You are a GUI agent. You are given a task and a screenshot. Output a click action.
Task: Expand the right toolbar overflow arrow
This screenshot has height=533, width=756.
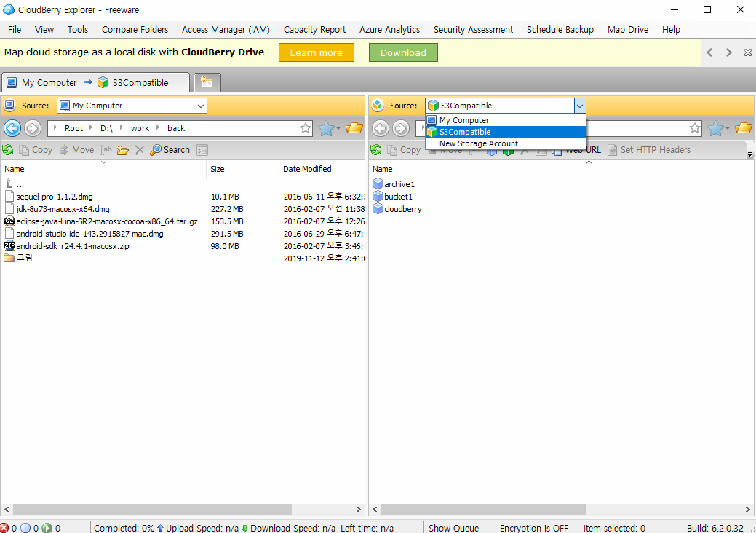(x=749, y=155)
